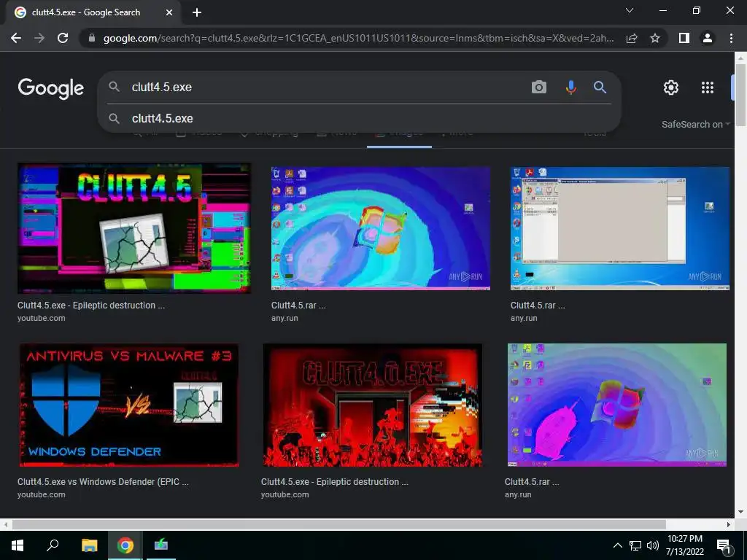Open taskbar search magnifier
Screen dimensions: 747x560
point(53,545)
